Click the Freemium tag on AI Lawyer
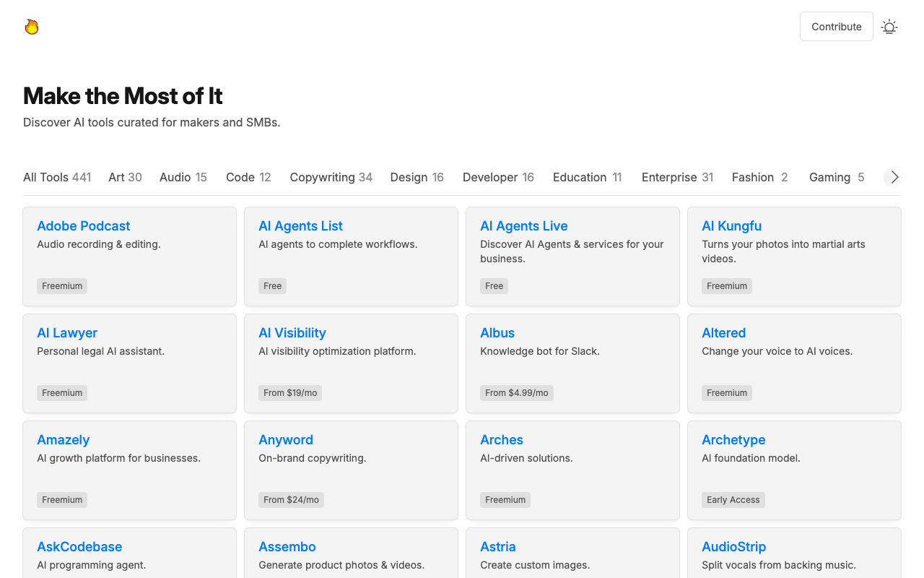This screenshot has width=924, height=578. (x=62, y=393)
